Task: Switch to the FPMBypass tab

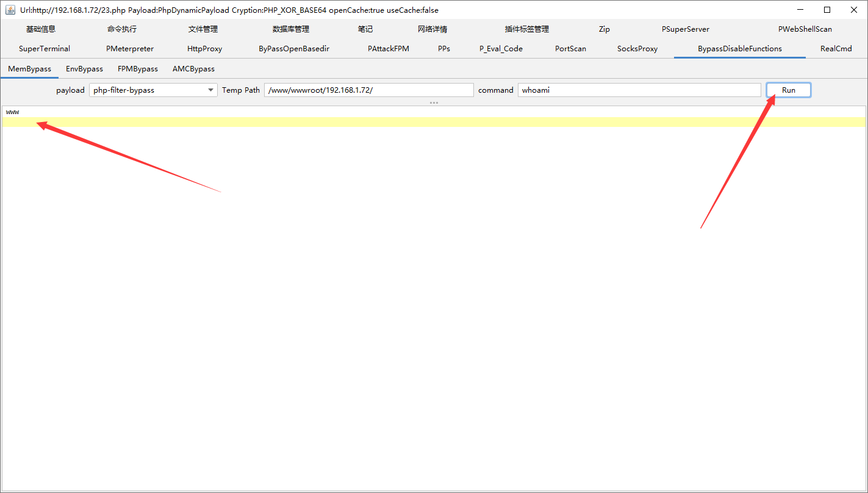Action: pyautogui.click(x=138, y=69)
